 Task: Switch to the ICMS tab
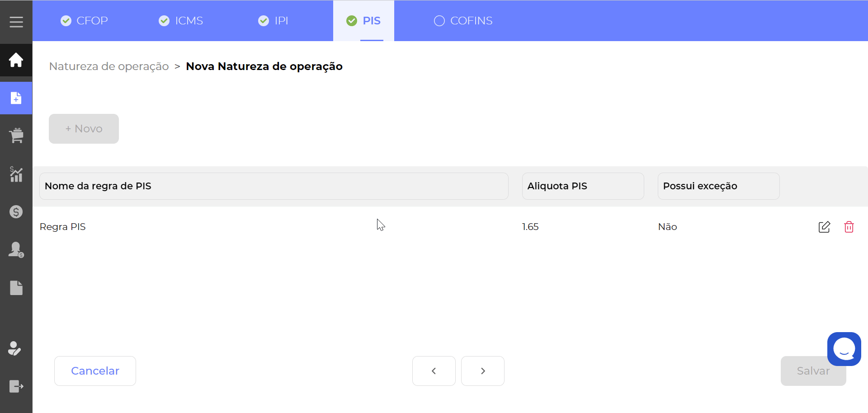(181, 21)
